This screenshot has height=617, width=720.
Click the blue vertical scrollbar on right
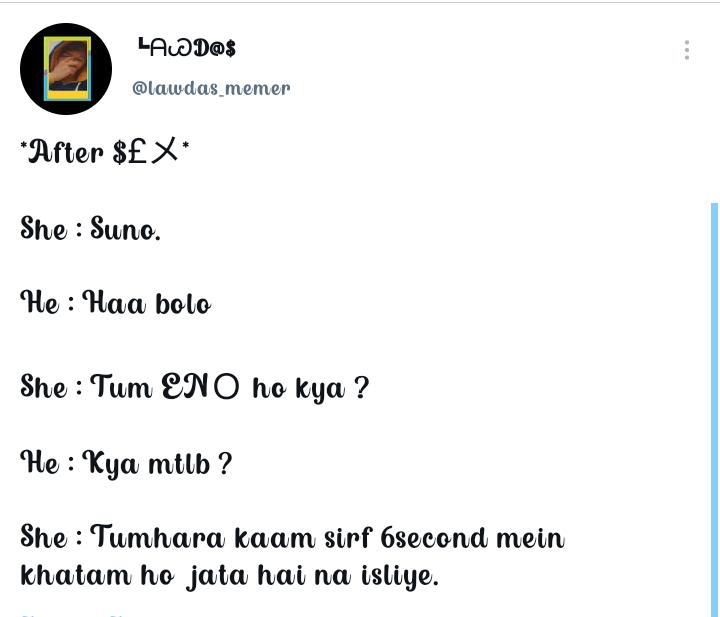[714, 409]
